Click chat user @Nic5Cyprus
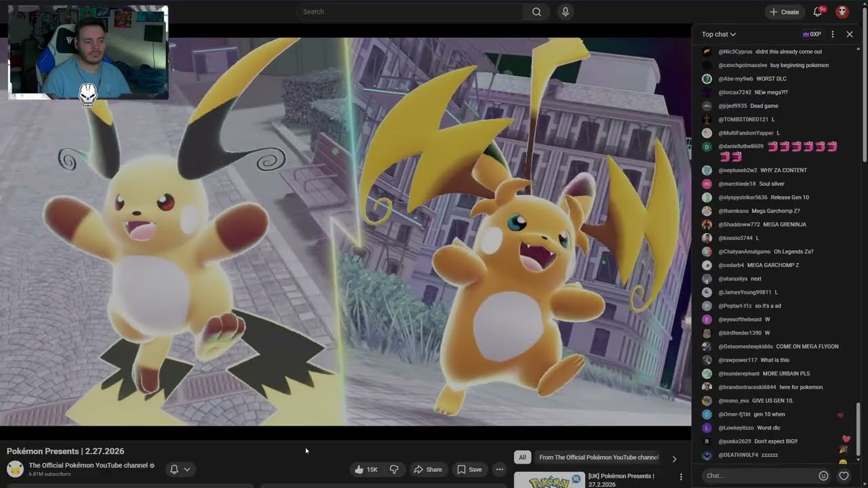Viewport: 868px width, 488px height. pyautogui.click(x=735, y=52)
